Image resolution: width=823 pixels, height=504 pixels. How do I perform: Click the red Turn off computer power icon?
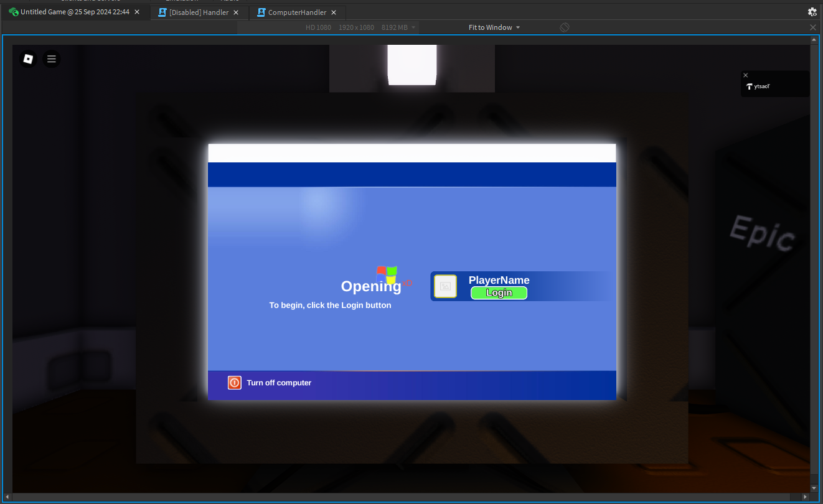tap(235, 383)
